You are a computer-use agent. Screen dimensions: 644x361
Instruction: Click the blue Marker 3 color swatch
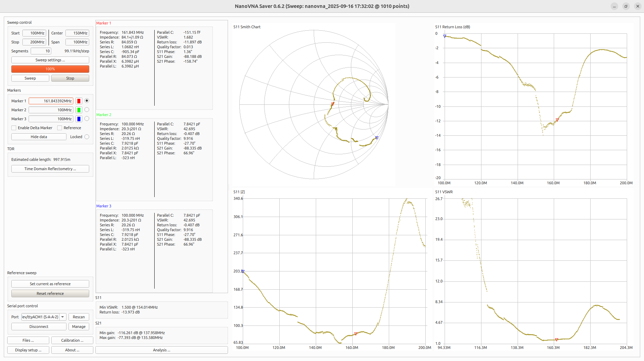[x=79, y=119]
